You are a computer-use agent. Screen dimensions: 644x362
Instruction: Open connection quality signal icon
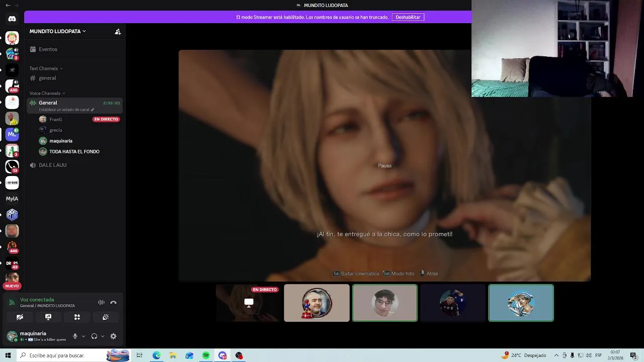point(12,302)
